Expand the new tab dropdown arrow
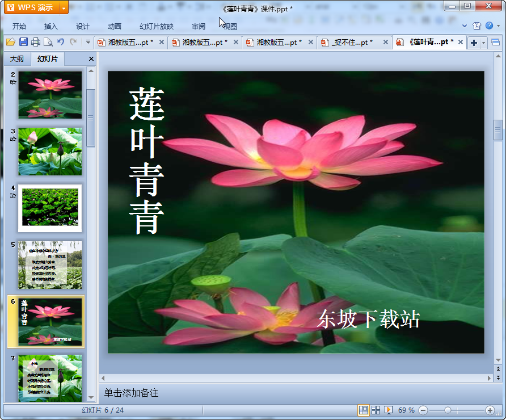 tap(483, 43)
